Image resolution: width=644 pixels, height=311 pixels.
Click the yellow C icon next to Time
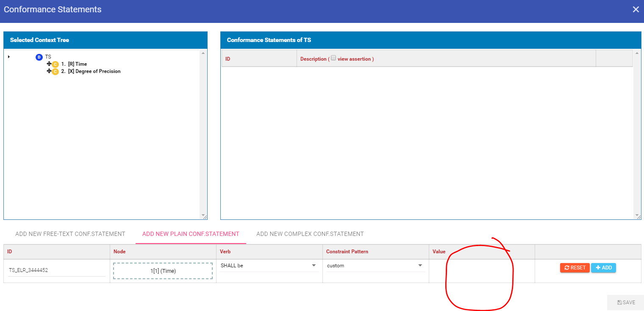(55, 64)
